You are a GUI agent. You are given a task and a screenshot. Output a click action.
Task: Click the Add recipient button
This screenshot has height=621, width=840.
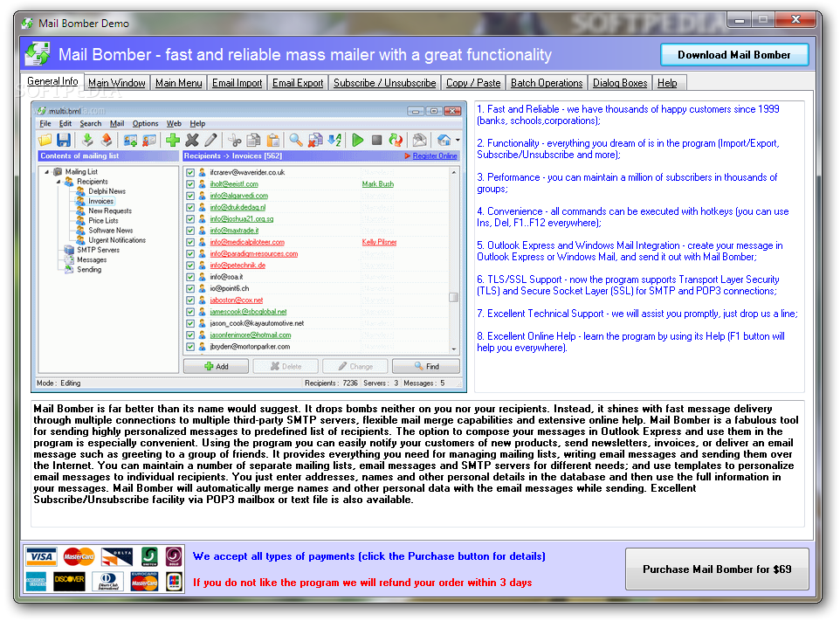(216, 367)
